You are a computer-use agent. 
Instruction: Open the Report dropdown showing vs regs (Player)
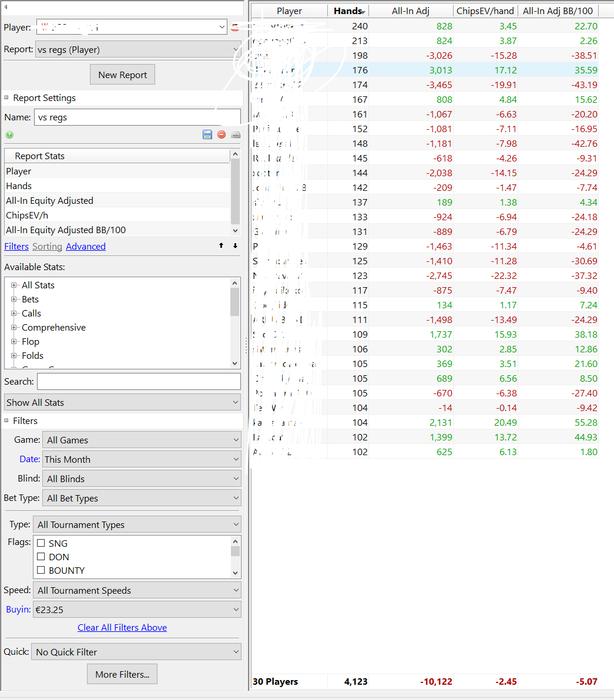[x=138, y=50]
